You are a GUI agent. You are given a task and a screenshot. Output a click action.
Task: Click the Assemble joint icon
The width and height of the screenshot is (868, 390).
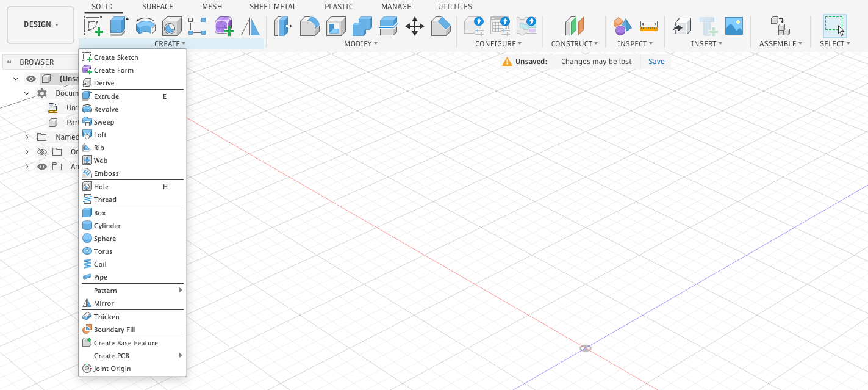[780, 26]
